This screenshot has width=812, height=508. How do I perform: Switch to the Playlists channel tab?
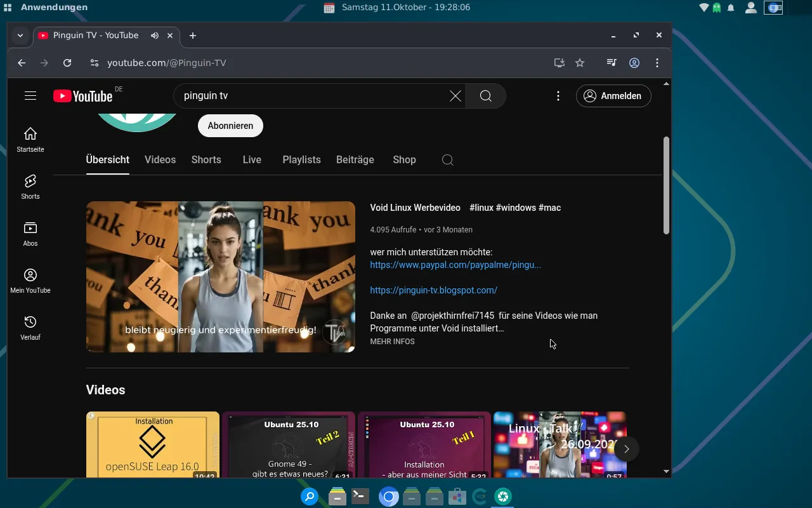[301, 160]
